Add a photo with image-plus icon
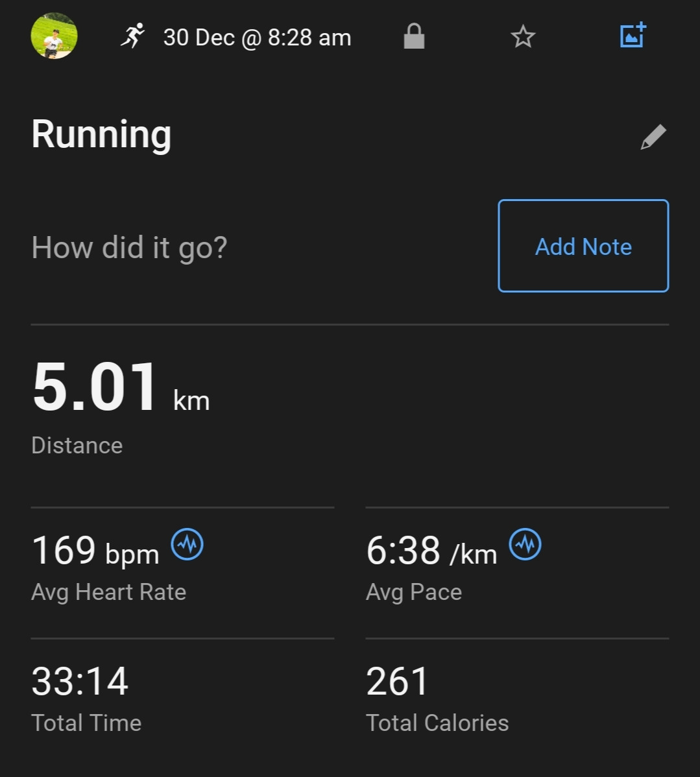The width and height of the screenshot is (700, 777). [x=633, y=35]
